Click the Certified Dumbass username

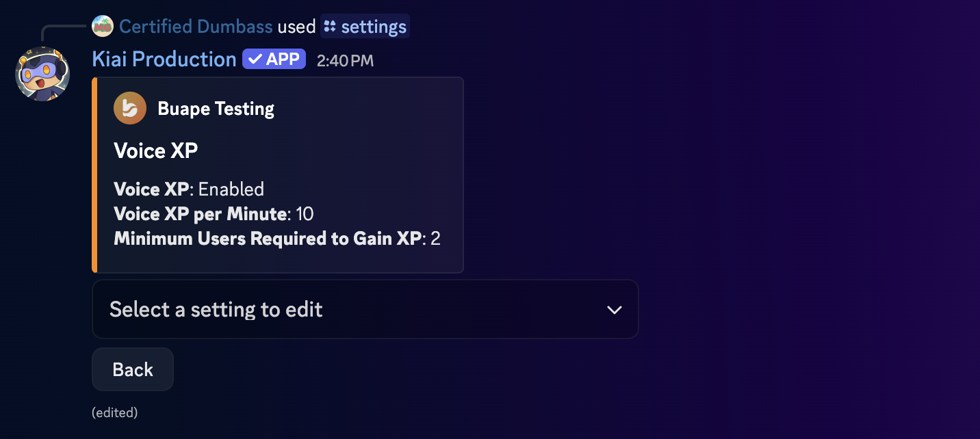pos(196,27)
